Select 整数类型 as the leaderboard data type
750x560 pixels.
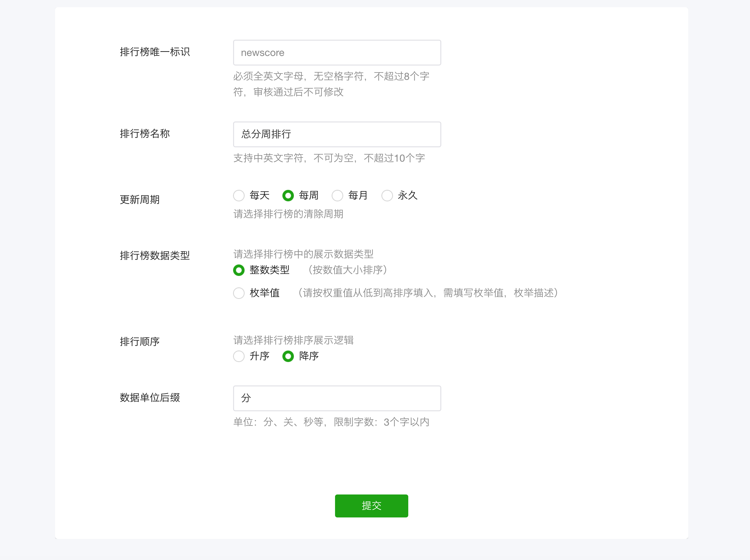pos(239,270)
